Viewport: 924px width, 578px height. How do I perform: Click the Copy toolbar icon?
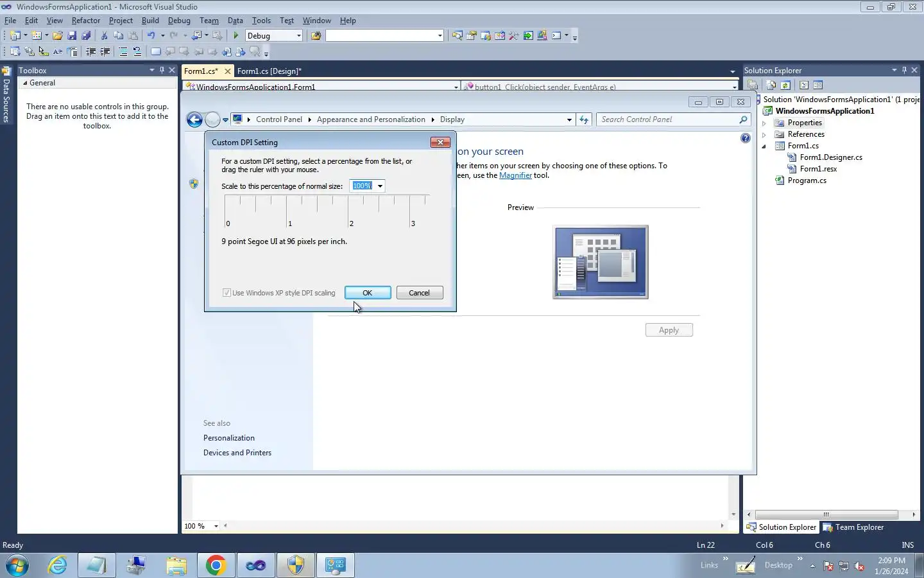(x=118, y=36)
